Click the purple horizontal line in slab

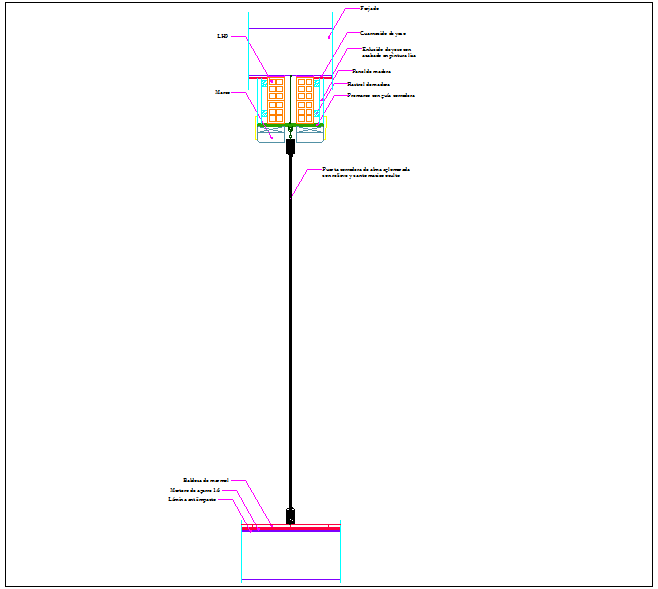290,28
